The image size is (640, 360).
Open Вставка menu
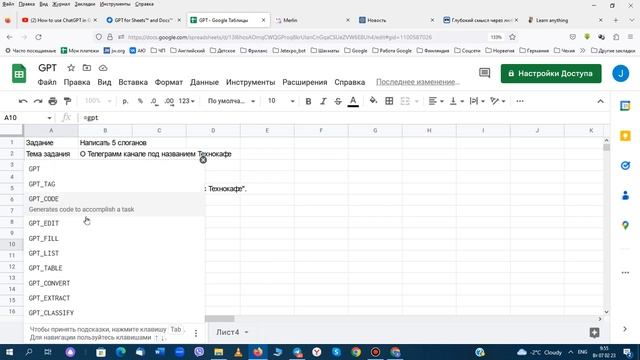tap(133, 82)
